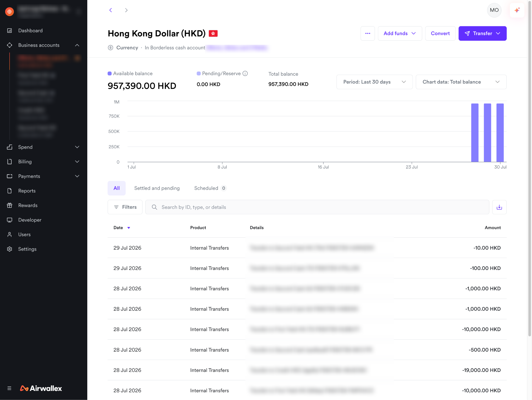Click the Pending/Reserve info icon
This screenshot has height=400, width=532.
[245, 74]
